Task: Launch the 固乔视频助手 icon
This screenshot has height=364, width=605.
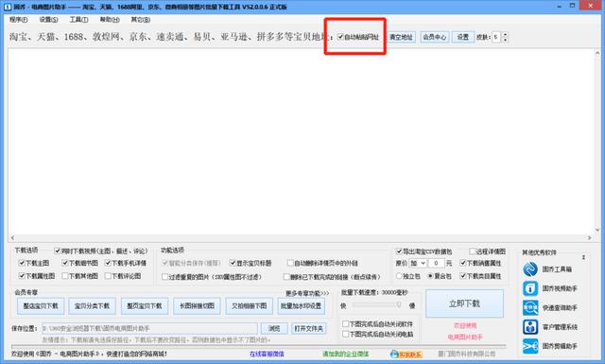Action: pyautogui.click(x=530, y=288)
